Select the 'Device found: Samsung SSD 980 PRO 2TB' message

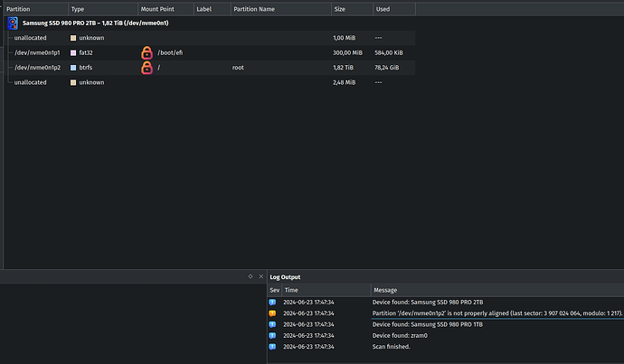tap(428, 302)
